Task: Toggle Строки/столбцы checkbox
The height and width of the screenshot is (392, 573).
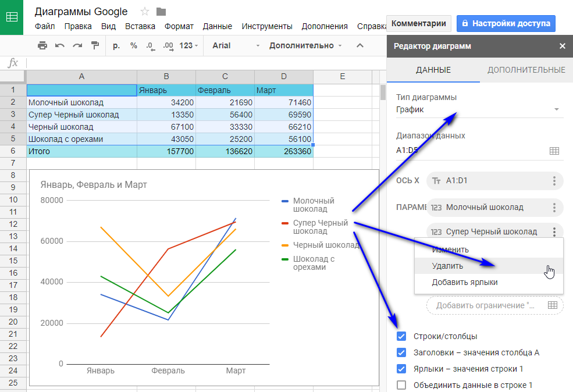Action: (x=401, y=336)
